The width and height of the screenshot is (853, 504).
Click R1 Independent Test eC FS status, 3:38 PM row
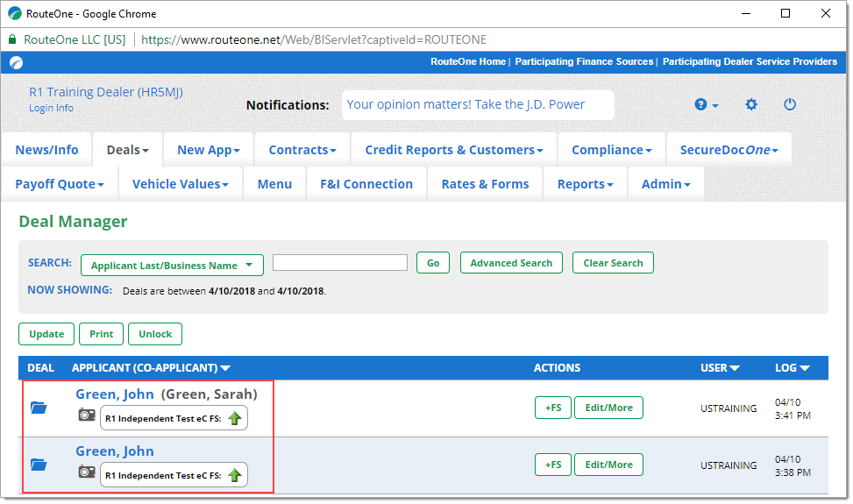click(x=174, y=475)
